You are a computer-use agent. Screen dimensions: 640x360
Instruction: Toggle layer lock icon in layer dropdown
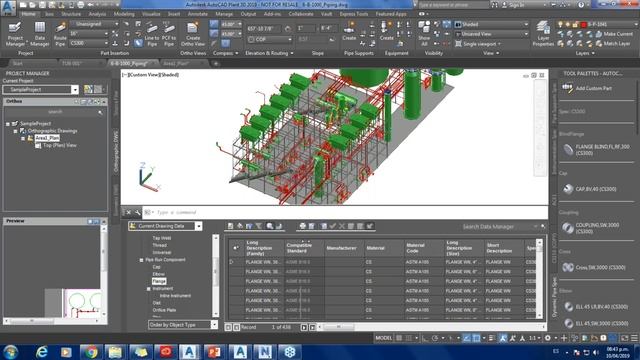click(575, 24)
